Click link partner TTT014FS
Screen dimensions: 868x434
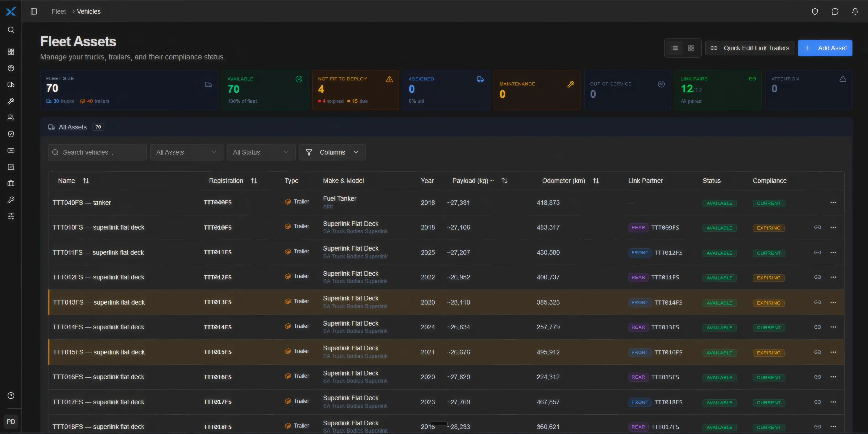pyautogui.click(x=668, y=303)
